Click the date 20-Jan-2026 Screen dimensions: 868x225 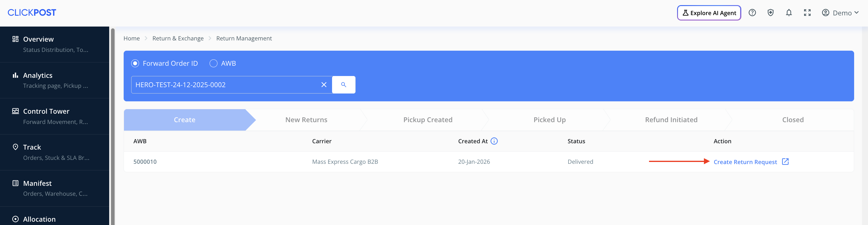(x=474, y=162)
